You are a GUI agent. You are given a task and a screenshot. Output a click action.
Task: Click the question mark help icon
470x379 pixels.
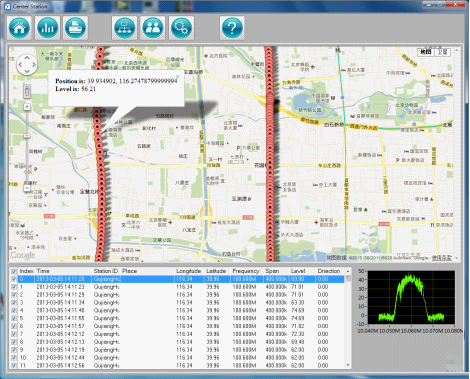pyautogui.click(x=232, y=28)
